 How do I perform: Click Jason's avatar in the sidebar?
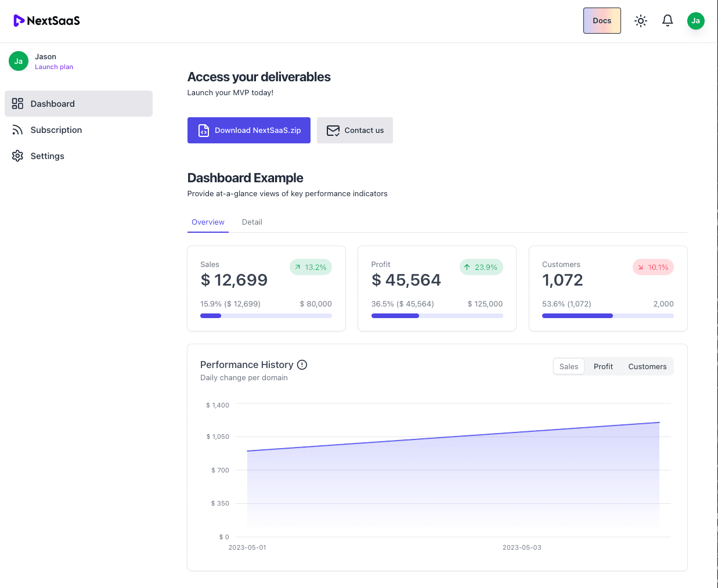(19, 61)
